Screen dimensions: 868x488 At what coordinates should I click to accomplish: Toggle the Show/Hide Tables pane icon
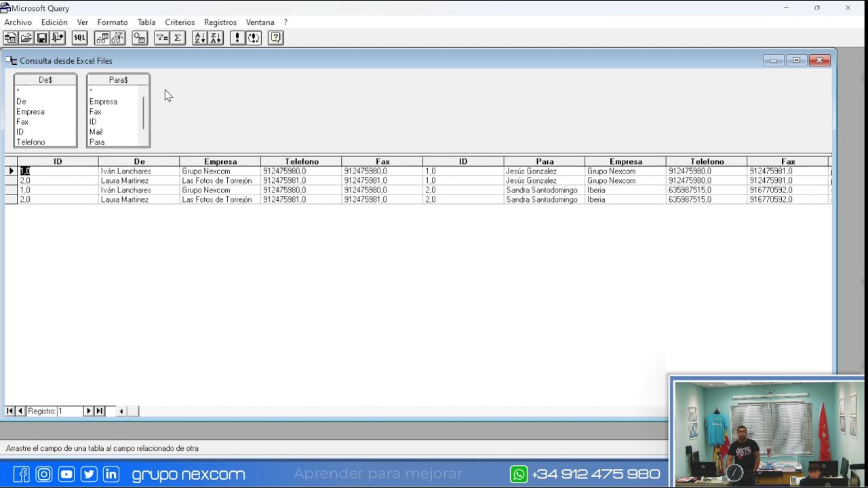(102, 38)
